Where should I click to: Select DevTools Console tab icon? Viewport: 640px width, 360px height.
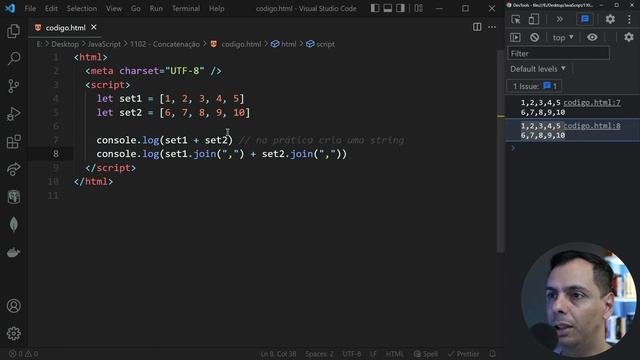(x=585, y=19)
